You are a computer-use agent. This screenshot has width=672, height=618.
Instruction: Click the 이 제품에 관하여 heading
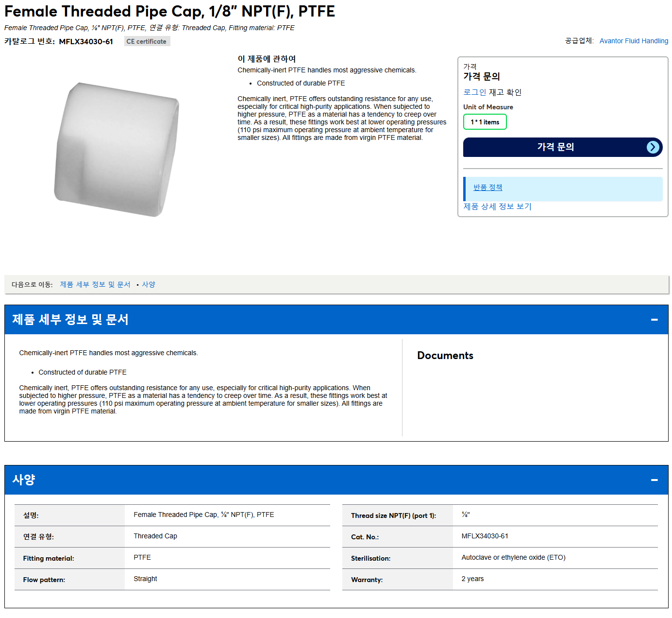267,59
